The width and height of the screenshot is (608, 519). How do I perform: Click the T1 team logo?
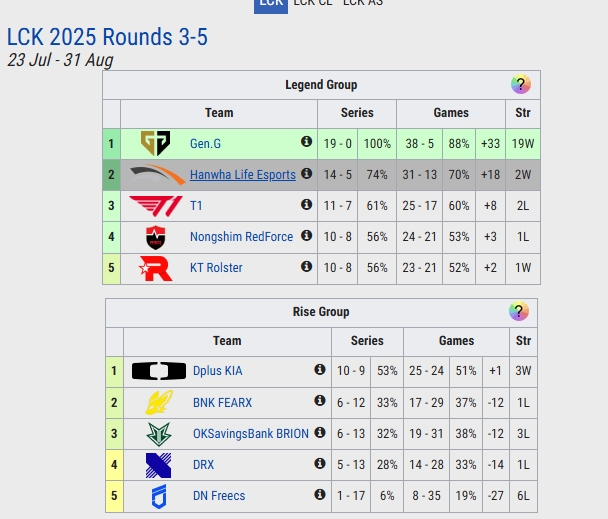coord(155,206)
